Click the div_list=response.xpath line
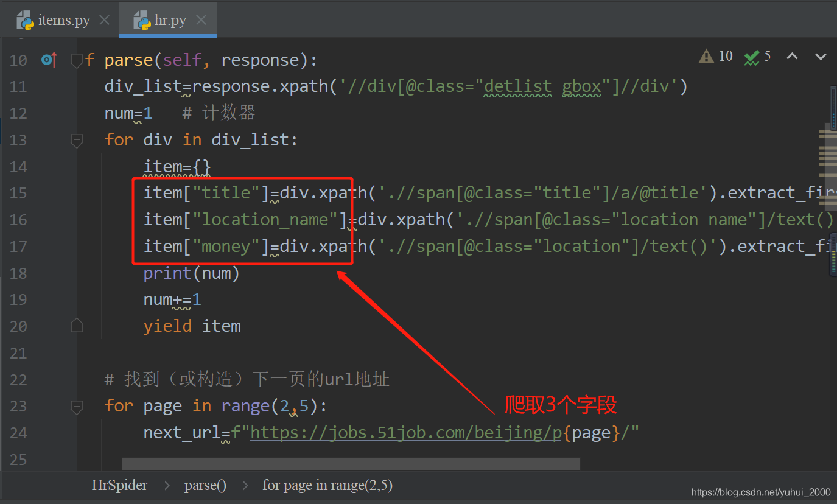 click(x=396, y=86)
